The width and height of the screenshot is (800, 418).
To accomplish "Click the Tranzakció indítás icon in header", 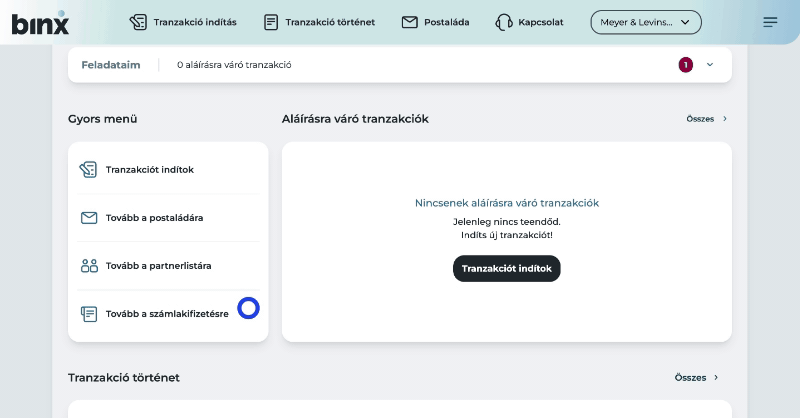I will pos(138,22).
